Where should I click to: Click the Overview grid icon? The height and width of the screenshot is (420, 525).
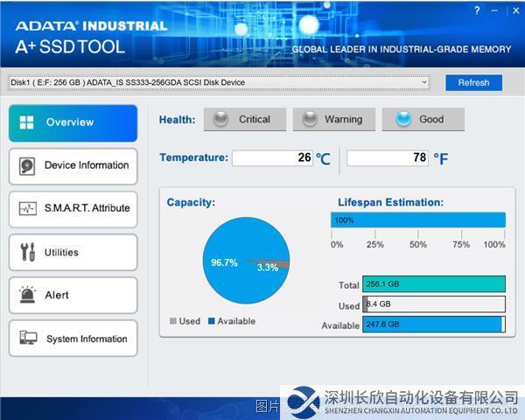[27, 122]
